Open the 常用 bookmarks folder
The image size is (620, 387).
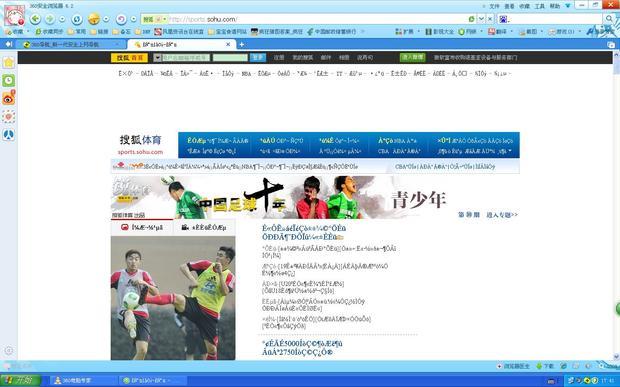77,31
